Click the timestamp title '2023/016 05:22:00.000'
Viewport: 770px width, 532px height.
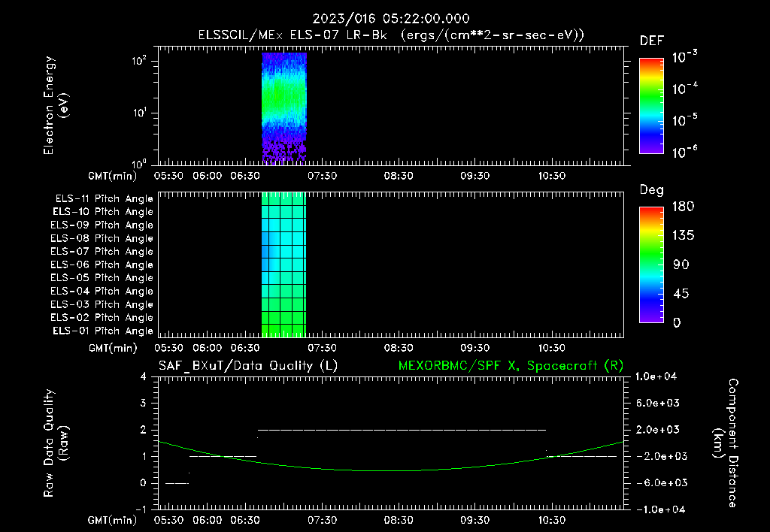point(391,19)
